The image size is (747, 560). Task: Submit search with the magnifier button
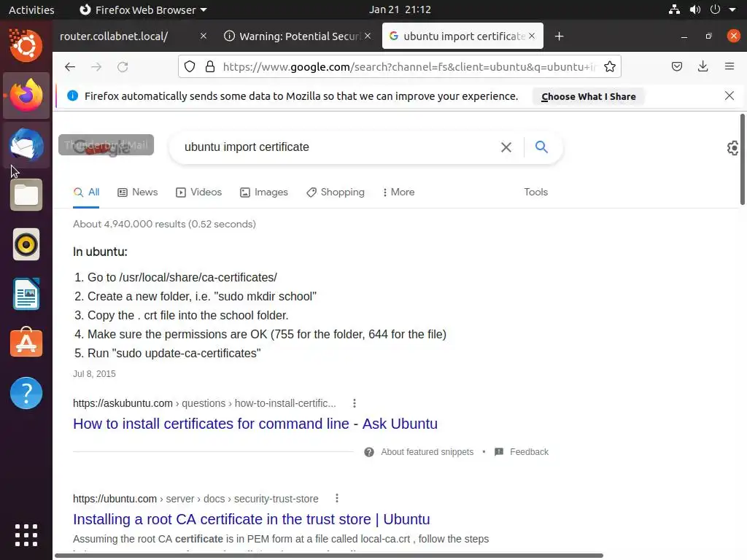[x=541, y=147]
